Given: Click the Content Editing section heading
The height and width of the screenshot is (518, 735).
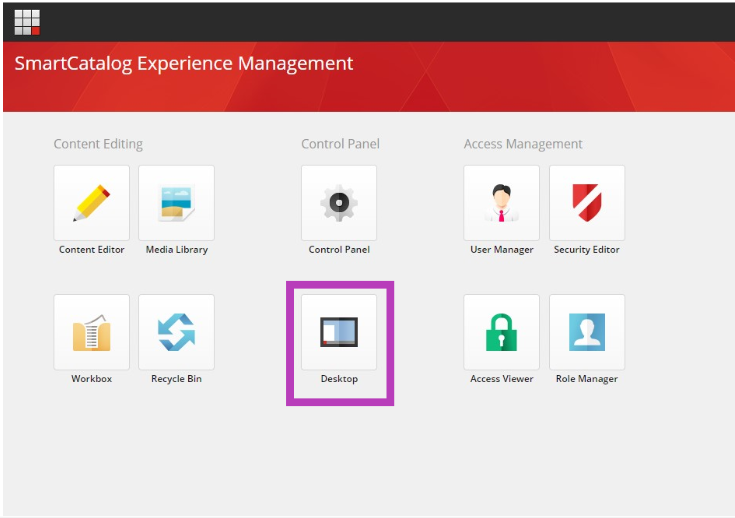Looking at the screenshot, I should pyautogui.click(x=98, y=144).
